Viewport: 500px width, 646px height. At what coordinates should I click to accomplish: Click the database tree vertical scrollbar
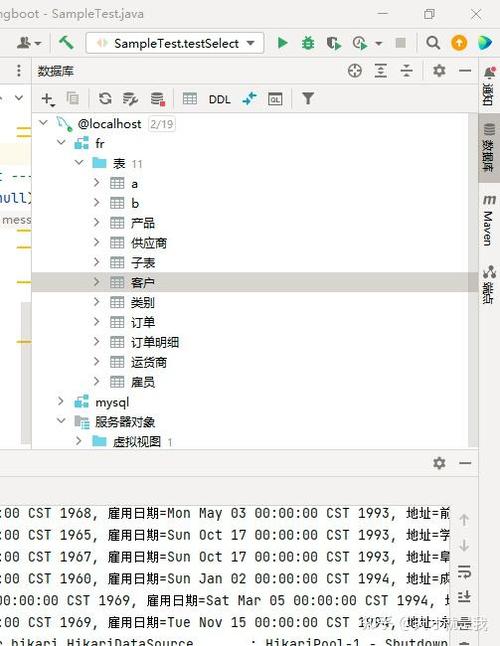click(473, 280)
